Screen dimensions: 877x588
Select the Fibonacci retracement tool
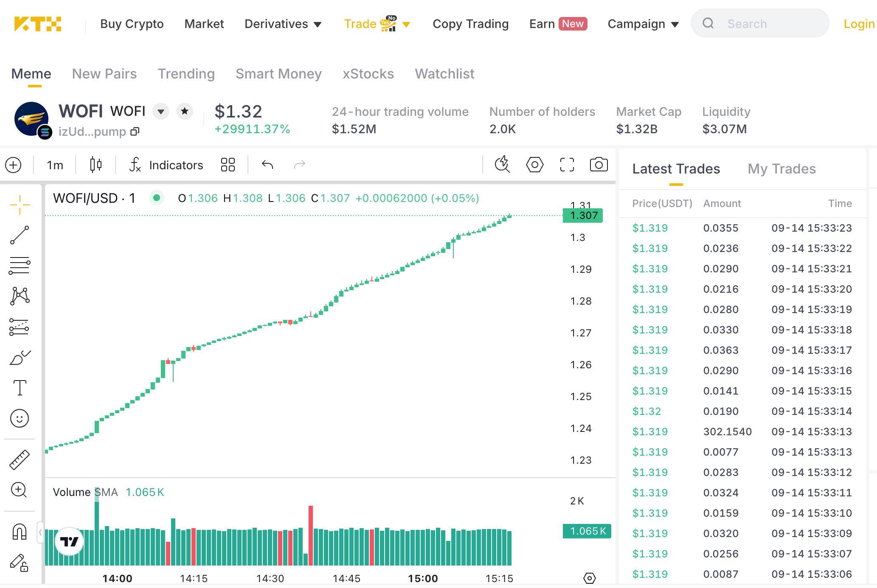click(x=20, y=266)
